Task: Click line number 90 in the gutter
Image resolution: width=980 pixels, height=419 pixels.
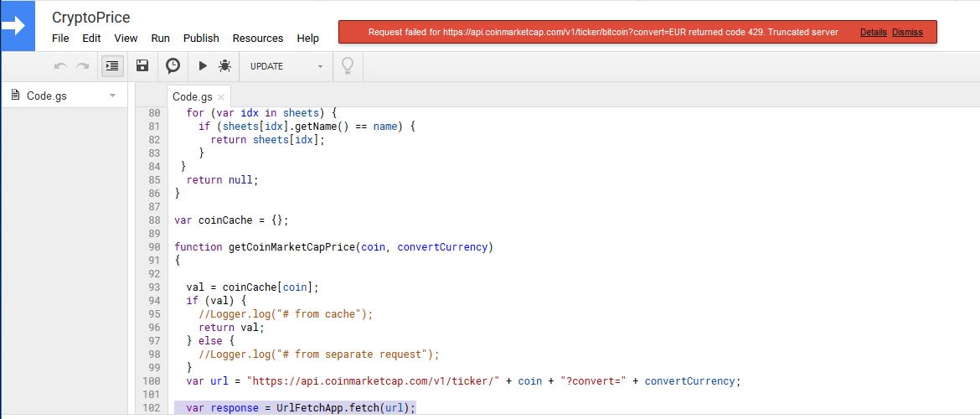Action: click(x=154, y=247)
